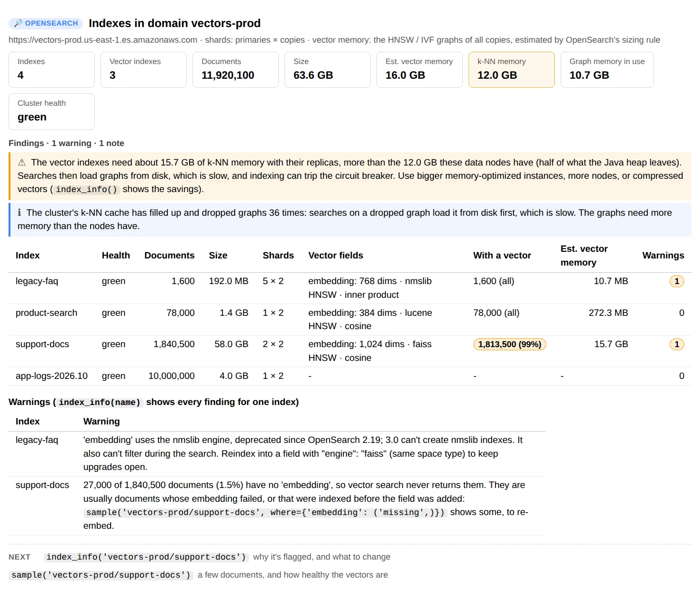Click the Findings · 1 warning · 1 note heading

66,143
